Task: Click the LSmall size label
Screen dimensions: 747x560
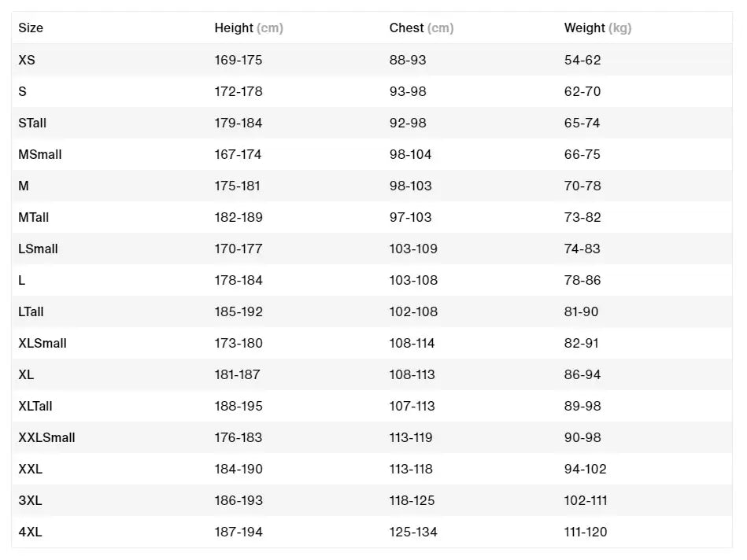Action: tap(39, 249)
